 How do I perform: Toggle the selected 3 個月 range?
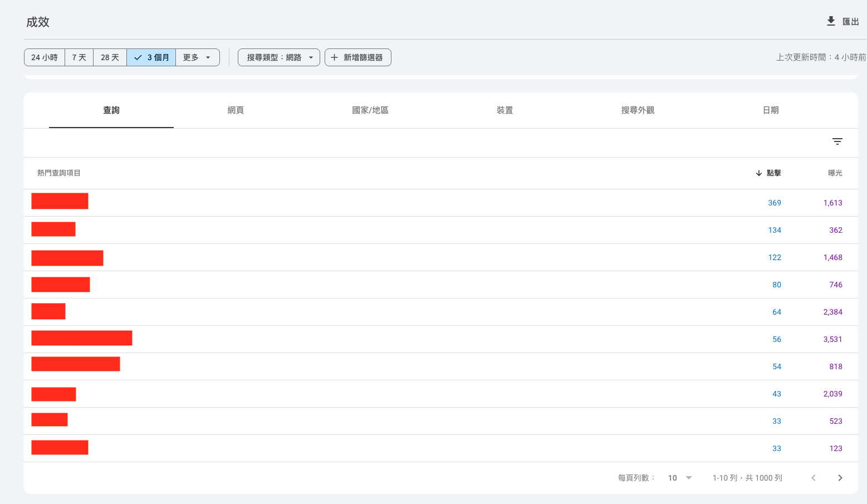point(151,57)
